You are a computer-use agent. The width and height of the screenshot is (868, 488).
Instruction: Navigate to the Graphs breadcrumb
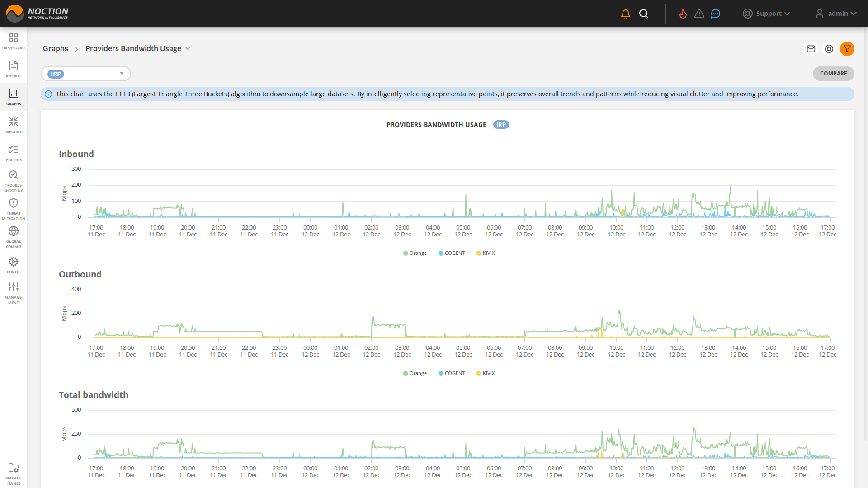55,48
